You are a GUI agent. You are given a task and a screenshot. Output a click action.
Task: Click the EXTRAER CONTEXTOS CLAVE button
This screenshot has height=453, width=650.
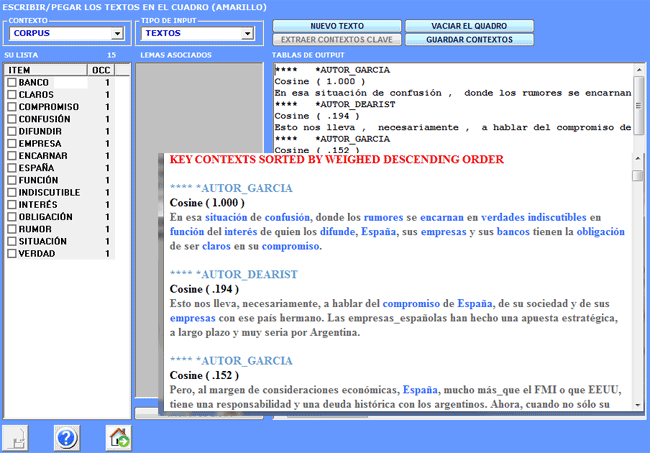(x=337, y=40)
